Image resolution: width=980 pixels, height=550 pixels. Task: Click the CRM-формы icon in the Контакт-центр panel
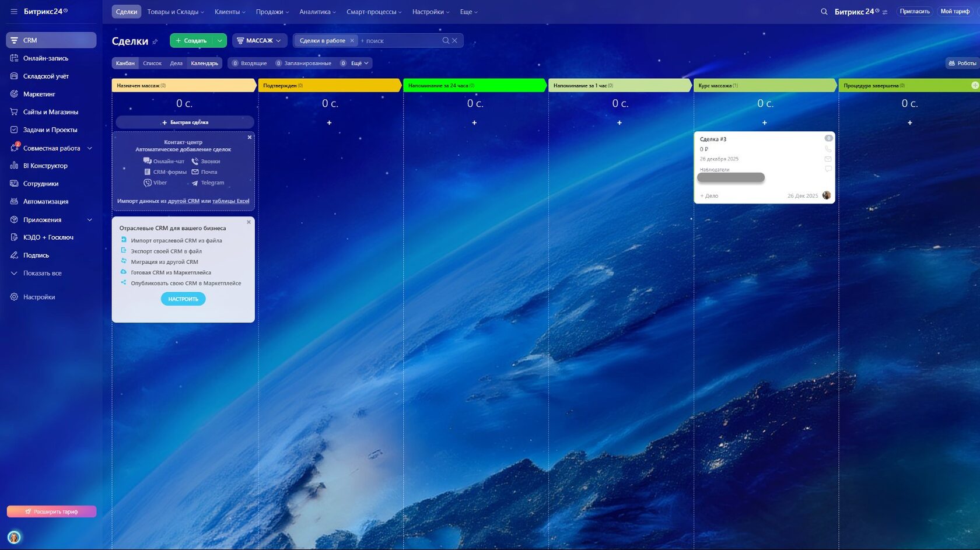148,172
